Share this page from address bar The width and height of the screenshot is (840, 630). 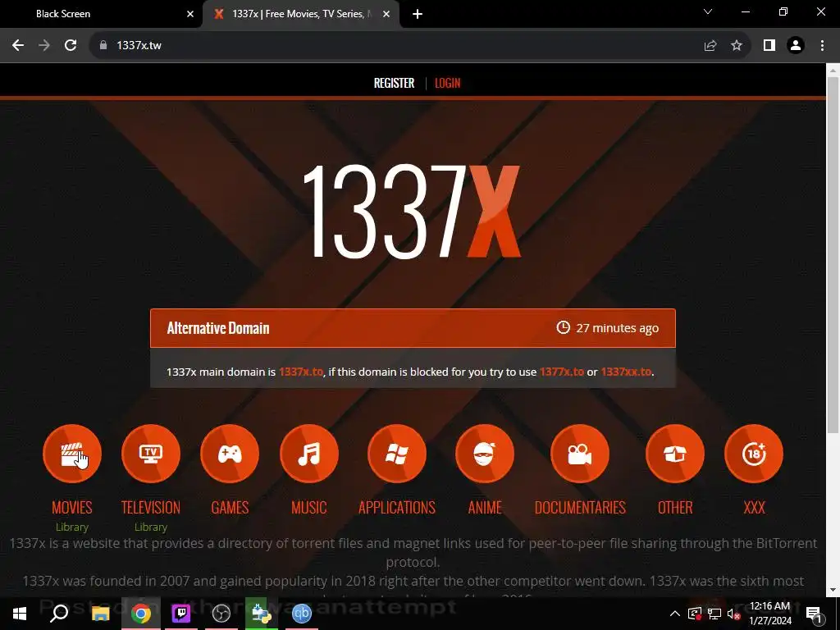point(710,46)
